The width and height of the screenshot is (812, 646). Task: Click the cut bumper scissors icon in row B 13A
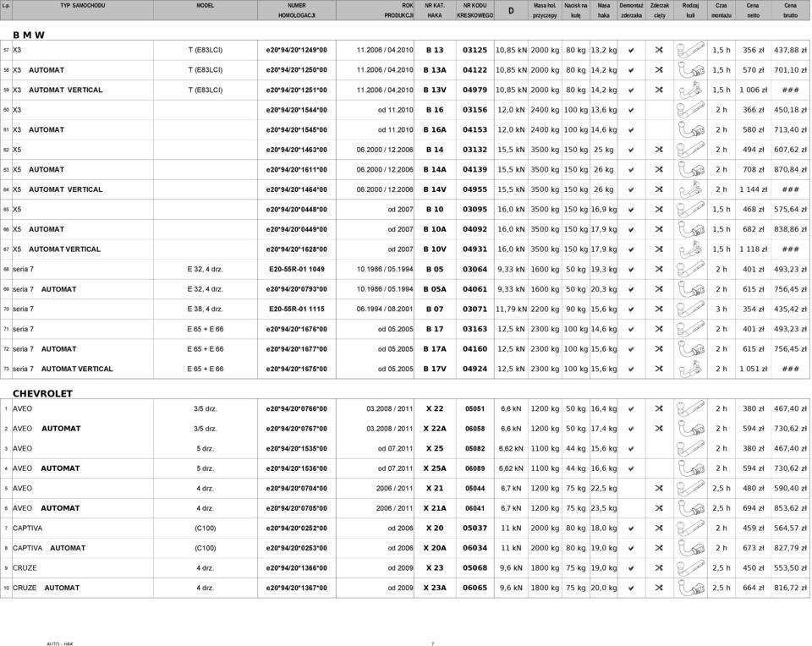point(659,70)
